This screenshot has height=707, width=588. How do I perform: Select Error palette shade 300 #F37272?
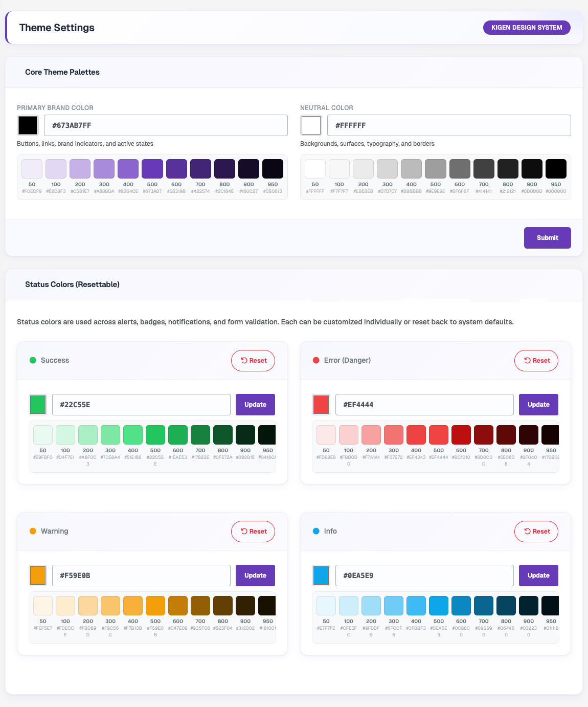pyautogui.click(x=394, y=435)
